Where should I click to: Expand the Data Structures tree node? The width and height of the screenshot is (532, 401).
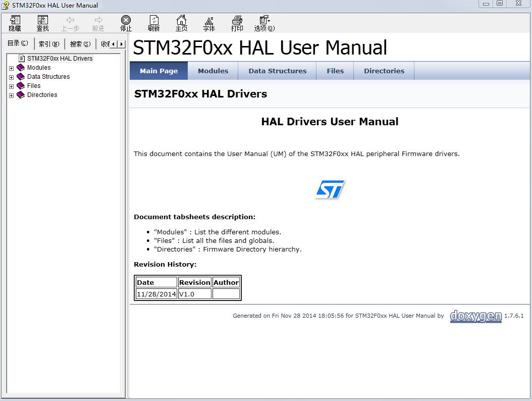click(11, 77)
